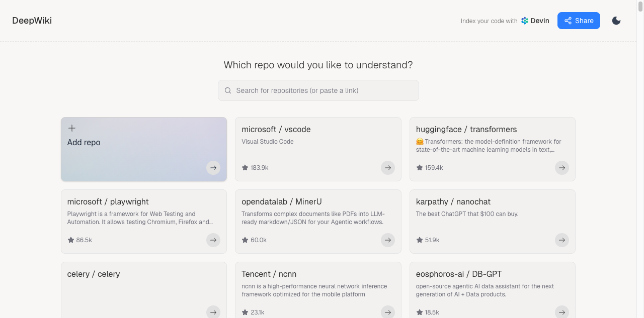644x318 pixels.
Task: Click star icon beside 183.9k
Action: pos(245,168)
